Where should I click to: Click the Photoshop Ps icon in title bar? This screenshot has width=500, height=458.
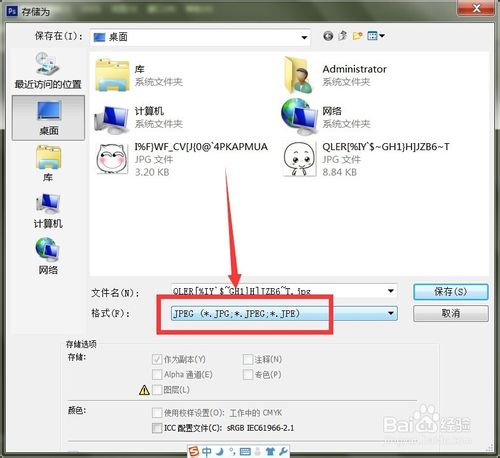pos(12,11)
